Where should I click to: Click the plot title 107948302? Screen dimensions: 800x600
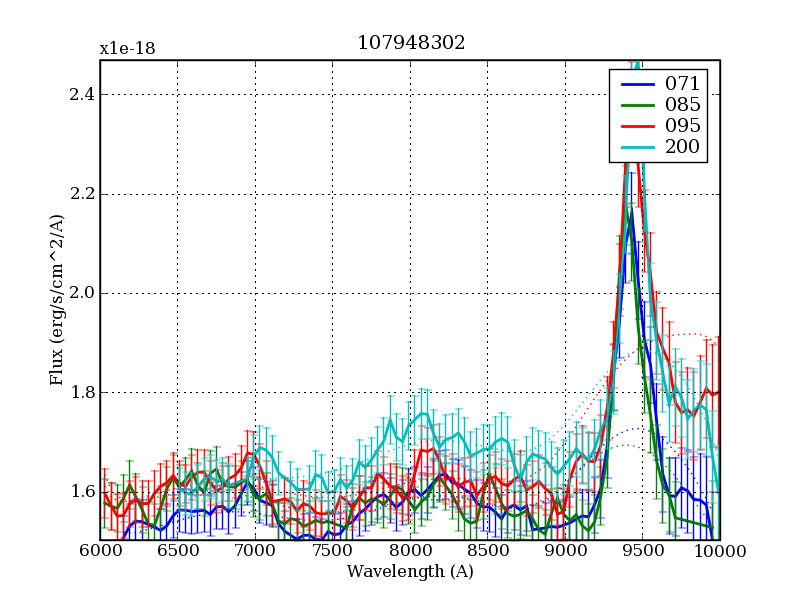[x=410, y=43]
